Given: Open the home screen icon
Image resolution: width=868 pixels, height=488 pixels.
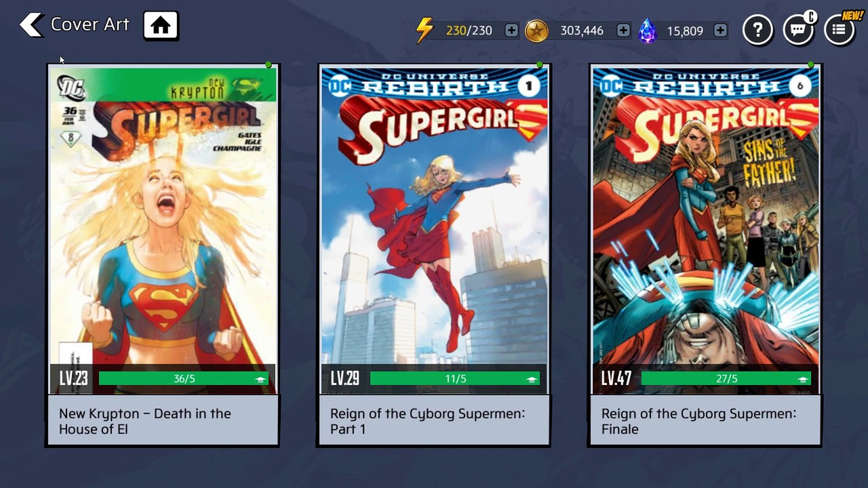Looking at the screenshot, I should (161, 26).
